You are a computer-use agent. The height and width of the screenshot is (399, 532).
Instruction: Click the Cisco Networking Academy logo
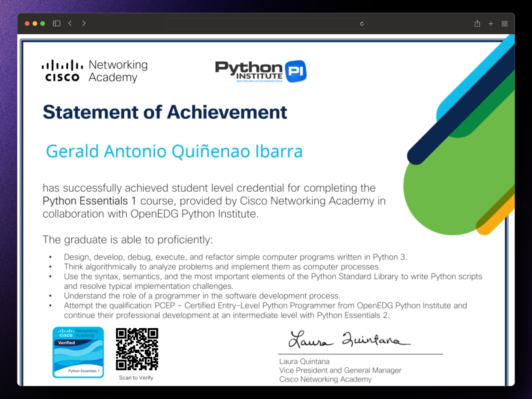click(95, 71)
